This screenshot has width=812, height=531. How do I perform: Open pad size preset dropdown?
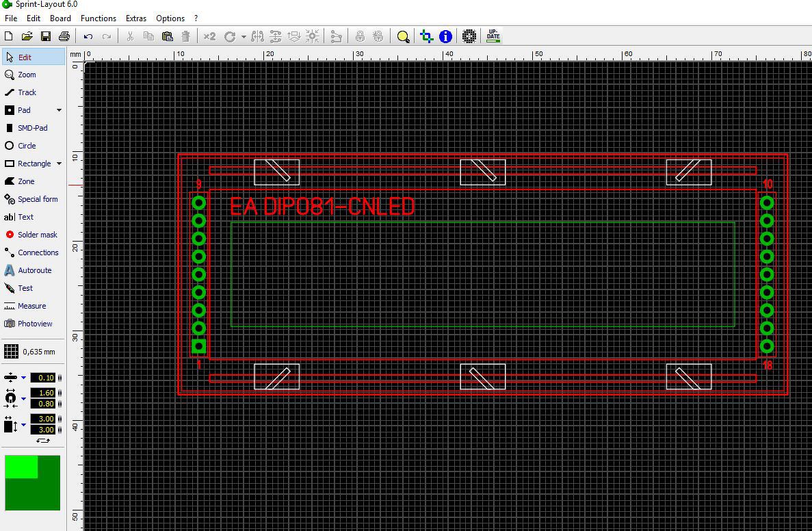click(x=23, y=398)
